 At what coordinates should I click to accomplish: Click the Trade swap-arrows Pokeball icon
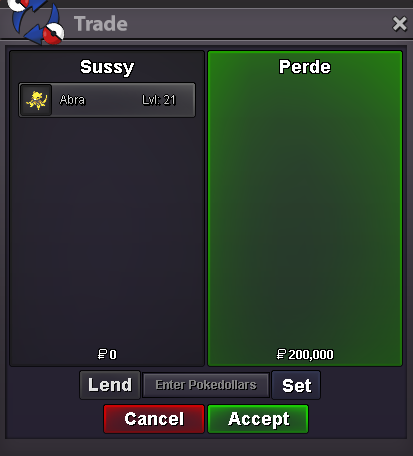(x=35, y=22)
